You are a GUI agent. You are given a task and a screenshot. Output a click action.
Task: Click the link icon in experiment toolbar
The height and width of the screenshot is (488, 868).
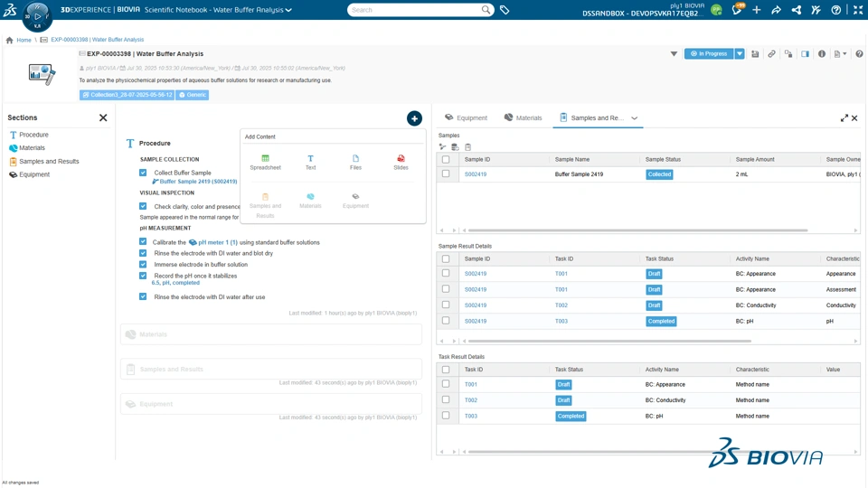pos(771,54)
